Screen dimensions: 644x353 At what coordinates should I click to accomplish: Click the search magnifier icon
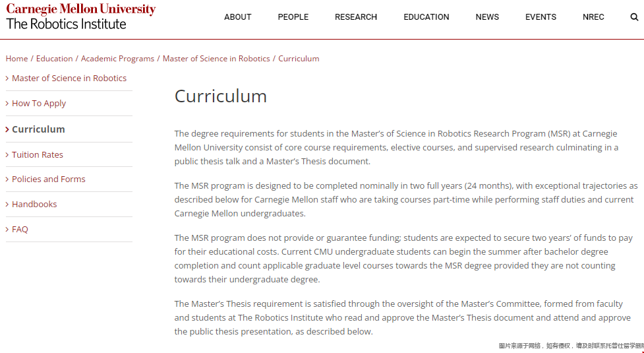point(634,17)
